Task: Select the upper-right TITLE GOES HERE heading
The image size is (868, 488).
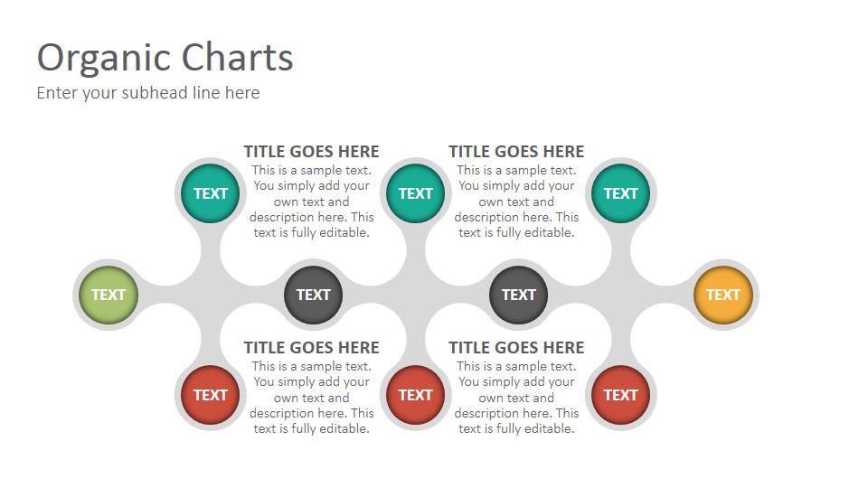Action: pos(516,152)
